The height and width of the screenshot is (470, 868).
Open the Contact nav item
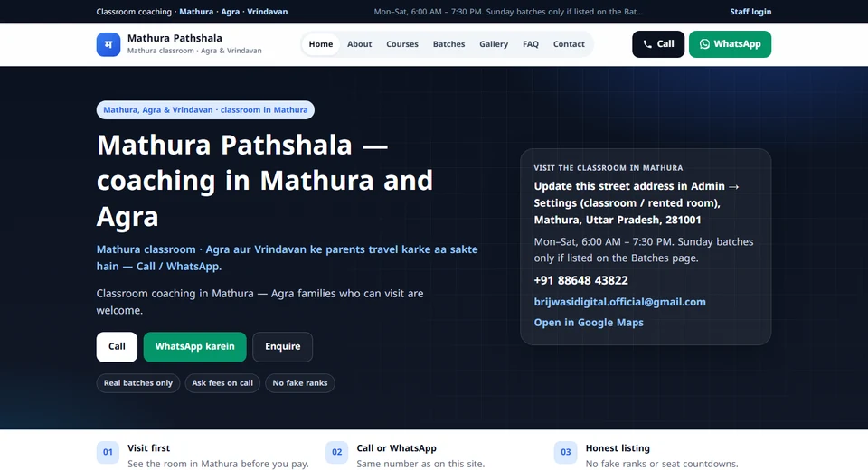(569, 44)
